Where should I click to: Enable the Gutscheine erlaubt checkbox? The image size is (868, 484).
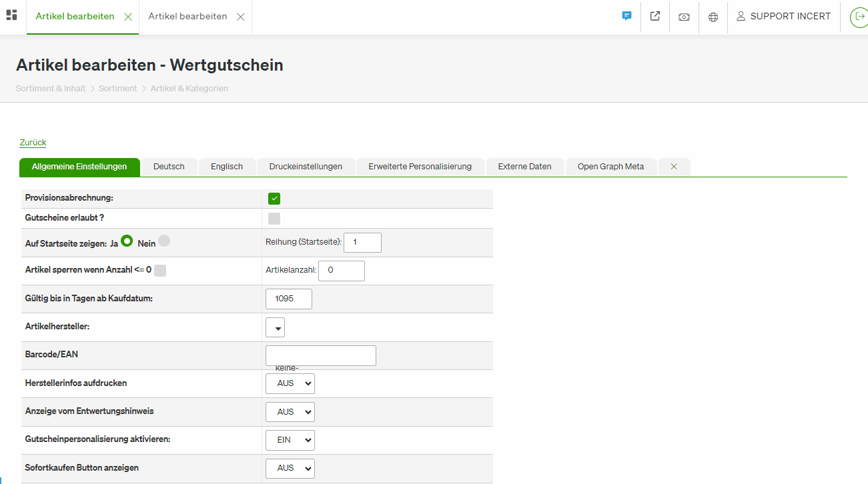pyautogui.click(x=274, y=219)
